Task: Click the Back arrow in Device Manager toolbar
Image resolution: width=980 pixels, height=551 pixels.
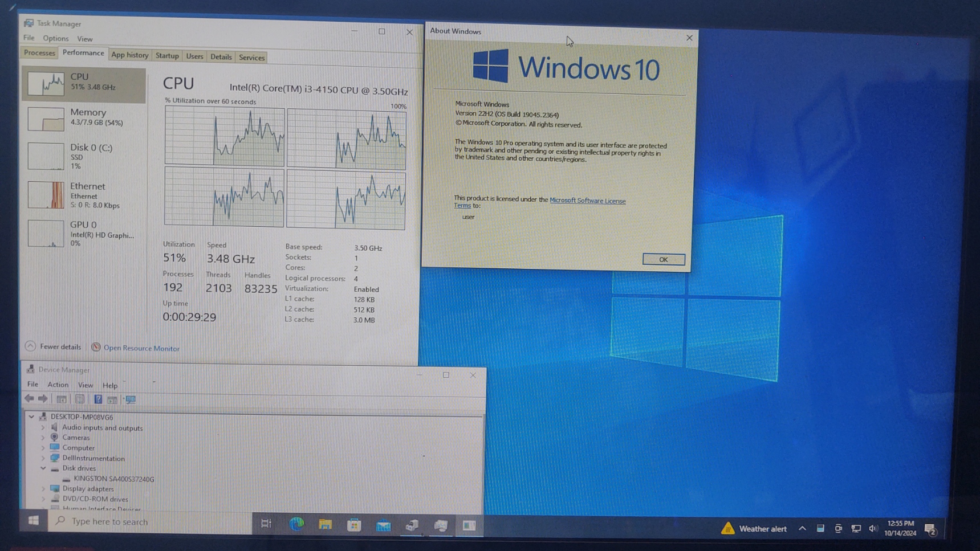Action: (29, 399)
